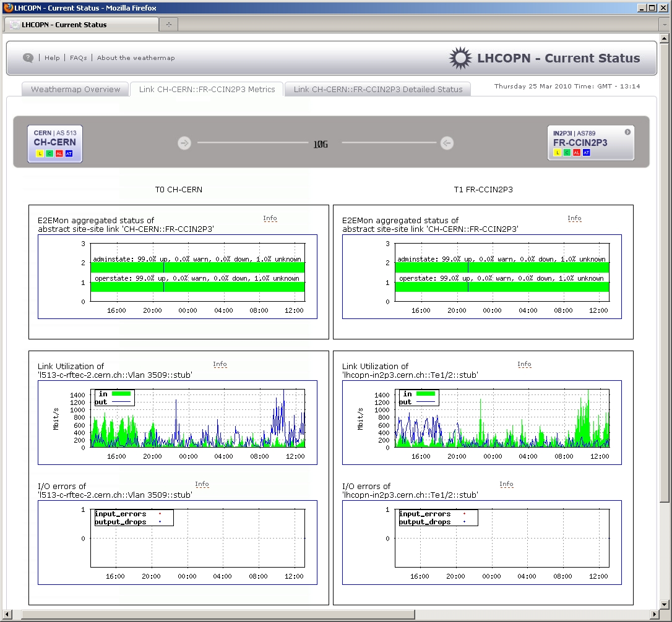
Task: Click the help question mark icon
Action: click(28, 58)
